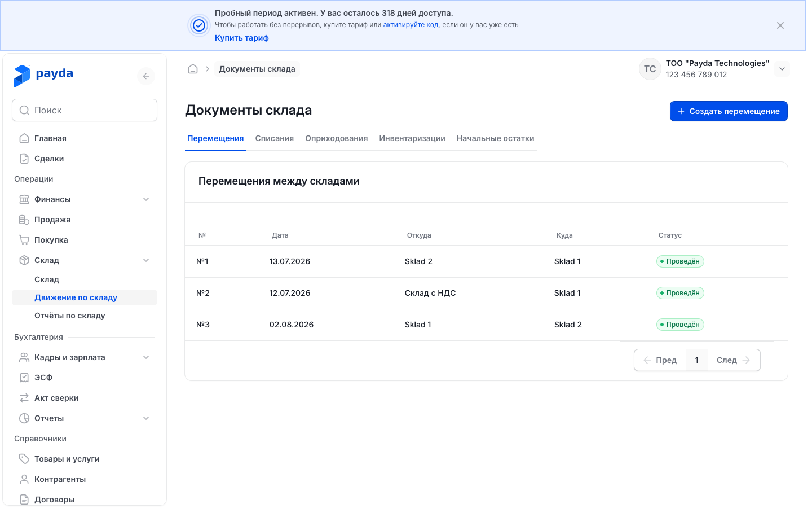Click the Дата column header
This screenshot has width=812, height=508.
click(280, 235)
